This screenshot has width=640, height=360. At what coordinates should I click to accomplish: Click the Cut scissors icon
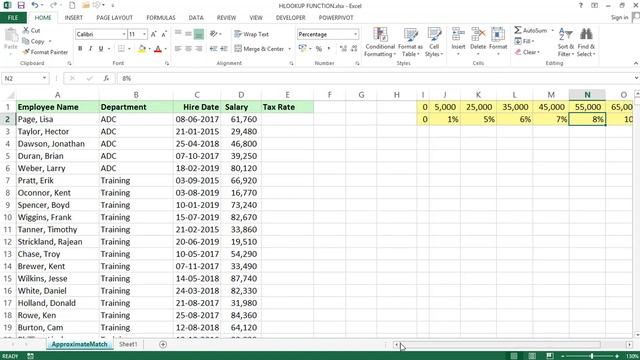click(x=26, y=30)
